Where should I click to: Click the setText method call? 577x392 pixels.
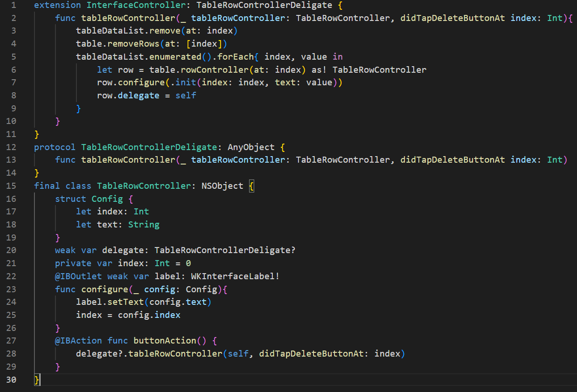point(126,302)
